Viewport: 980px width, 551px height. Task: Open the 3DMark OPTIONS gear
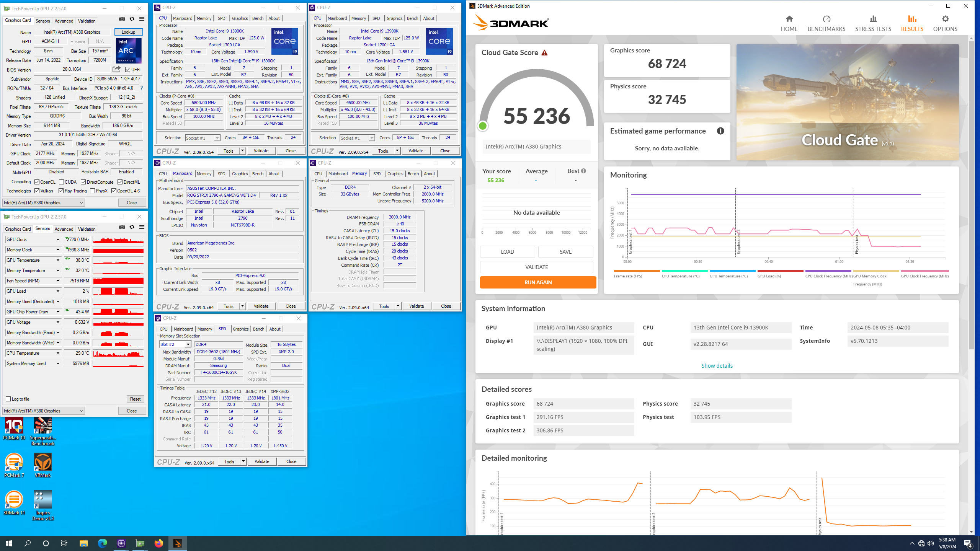(x=945, y=23)
